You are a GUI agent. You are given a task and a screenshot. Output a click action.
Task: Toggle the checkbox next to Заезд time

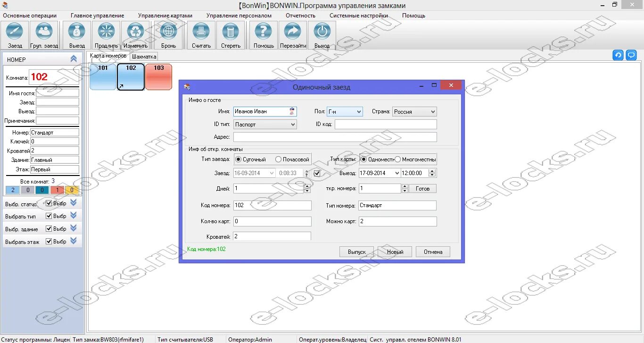[317, 173]
